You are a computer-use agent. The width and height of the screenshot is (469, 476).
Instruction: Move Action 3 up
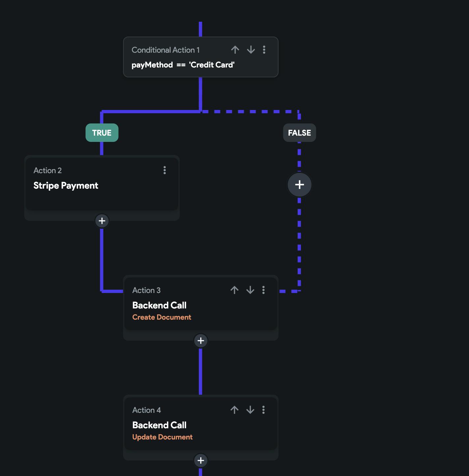pos(234,290)
